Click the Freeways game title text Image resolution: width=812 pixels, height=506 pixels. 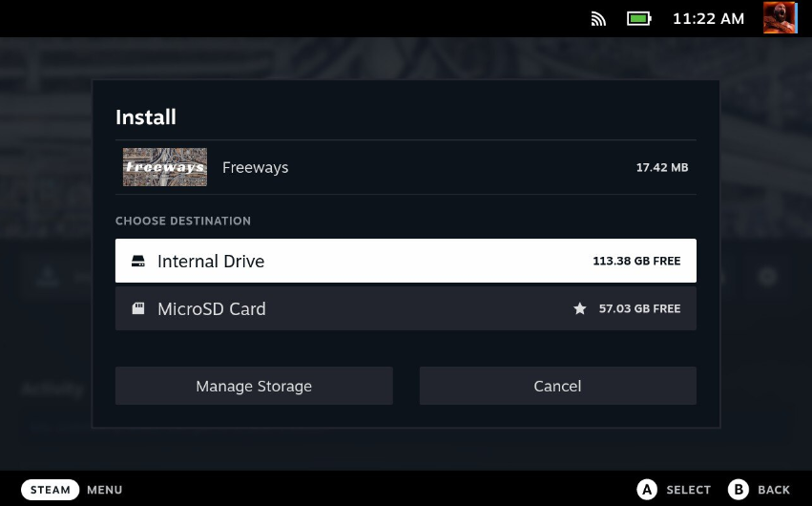coord(256,168)
